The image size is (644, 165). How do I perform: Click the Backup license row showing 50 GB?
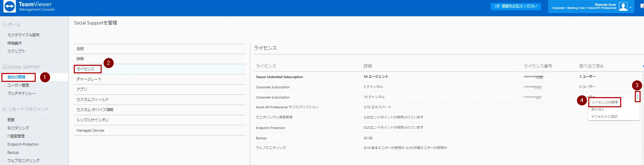click(x=448, y=138)
